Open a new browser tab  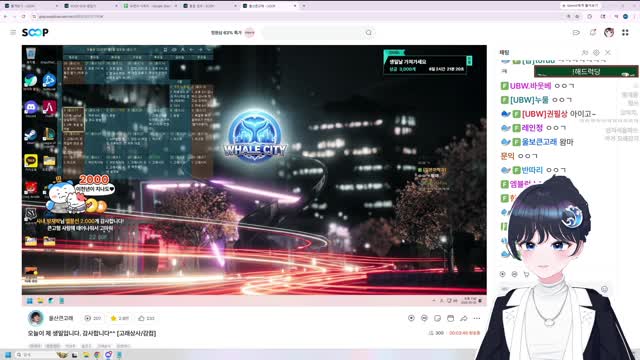coord(304,6)
